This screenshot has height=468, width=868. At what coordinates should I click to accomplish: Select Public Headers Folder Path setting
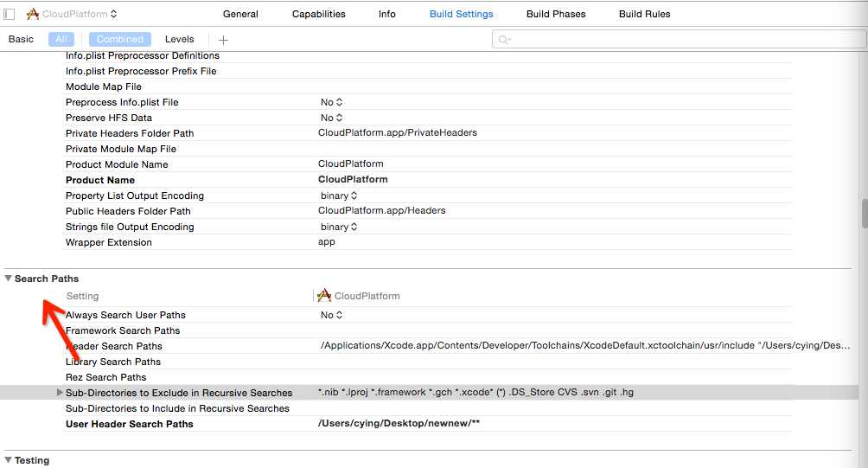coord(128,211)
